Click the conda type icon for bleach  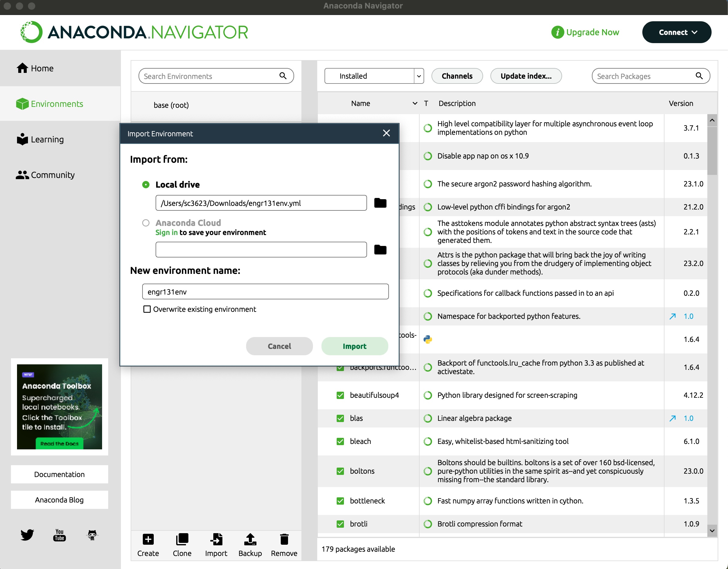428,441
